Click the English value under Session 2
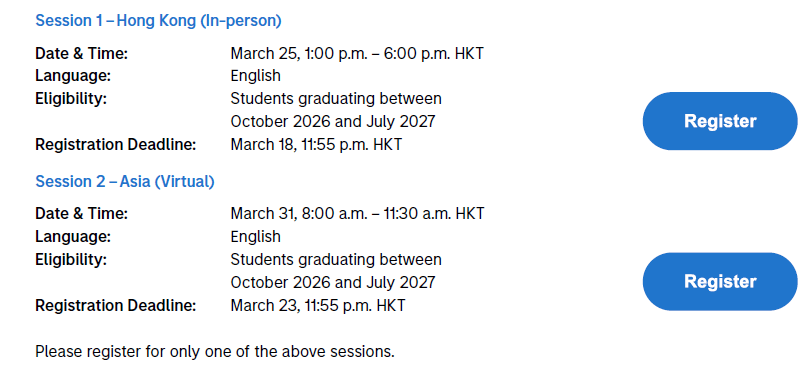 click(256, 237)
